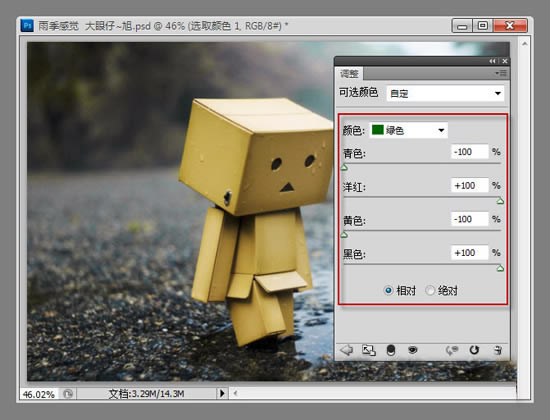This screenshot has width=550, height=420.
Task: Toggle adjustment layer visibility eye icon
Action: pyautogui.click(x=413, y=350)
